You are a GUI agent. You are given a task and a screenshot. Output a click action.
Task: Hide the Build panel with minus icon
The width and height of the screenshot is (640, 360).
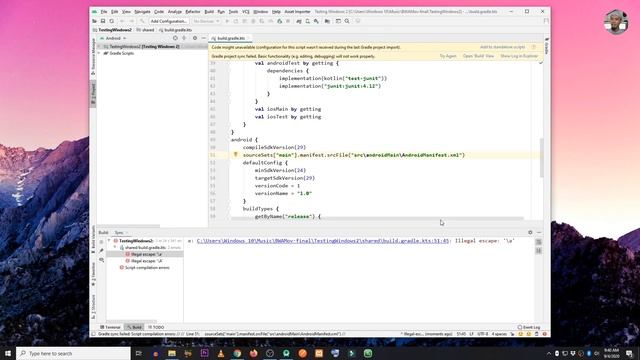539,232
